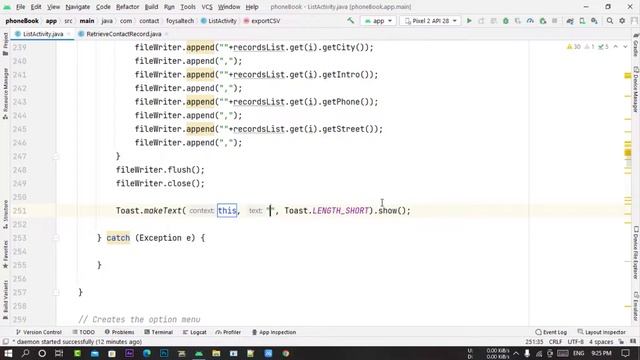The height and width of the screenshot is (360, 640).
Task: Open Chrome from the Windows taskbar
Action: click(285, 353)
